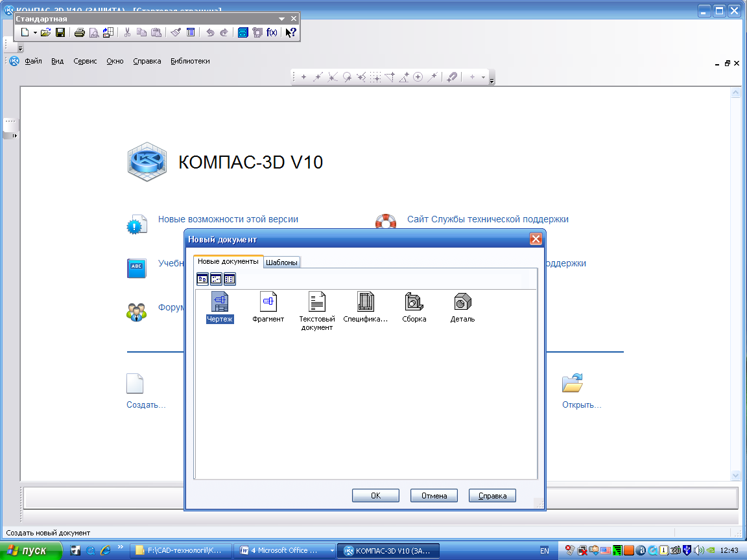Select the Текстовый документ type
747x560 pixels.
[x=317, y=311]
